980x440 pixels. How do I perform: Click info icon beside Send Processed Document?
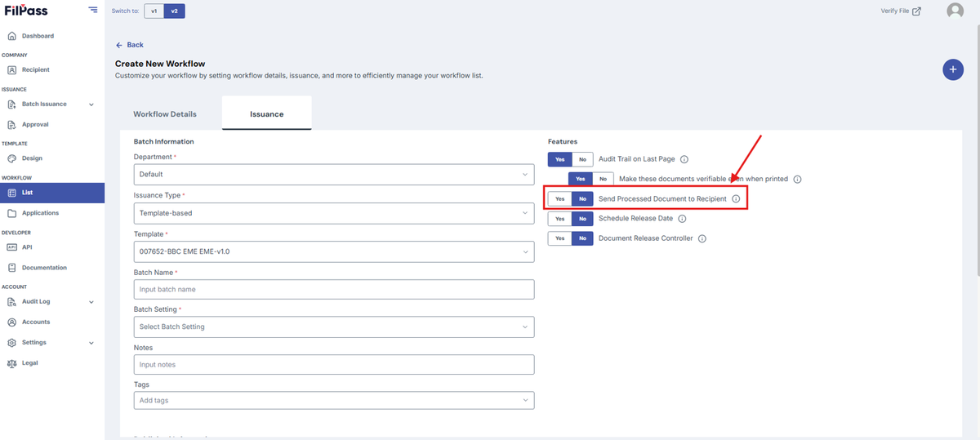[736, 198]
